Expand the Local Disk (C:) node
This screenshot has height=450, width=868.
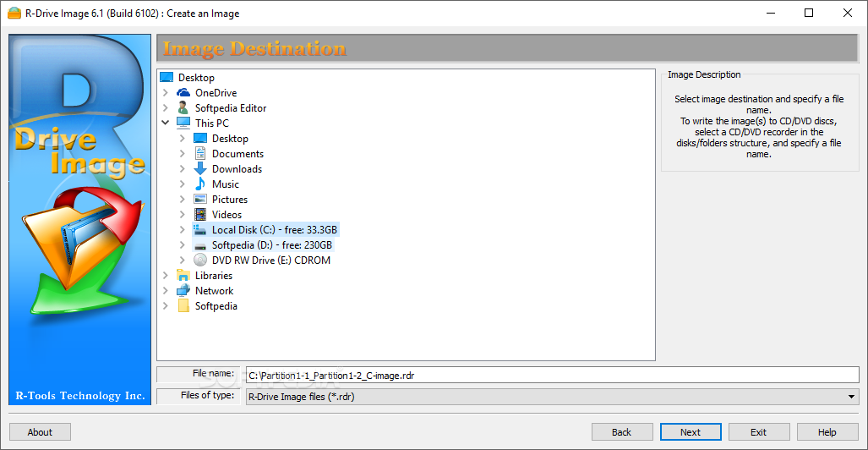(x=183, y=229)
